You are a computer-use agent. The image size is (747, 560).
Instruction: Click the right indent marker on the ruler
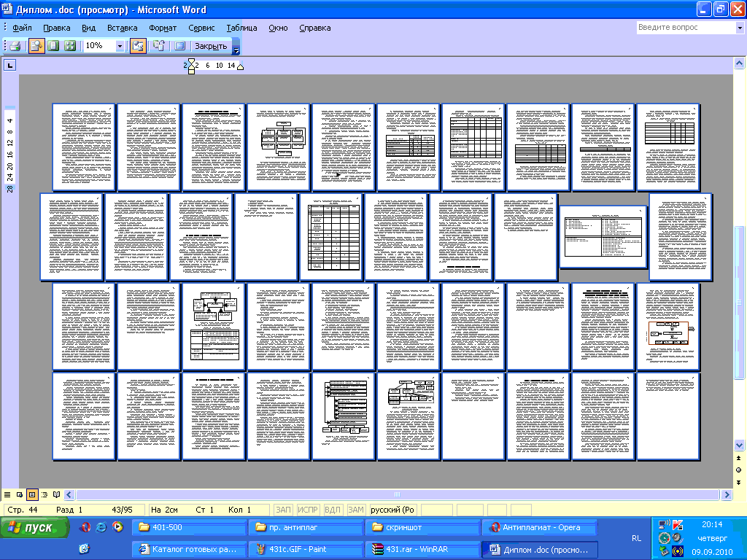tap(241, 67)
